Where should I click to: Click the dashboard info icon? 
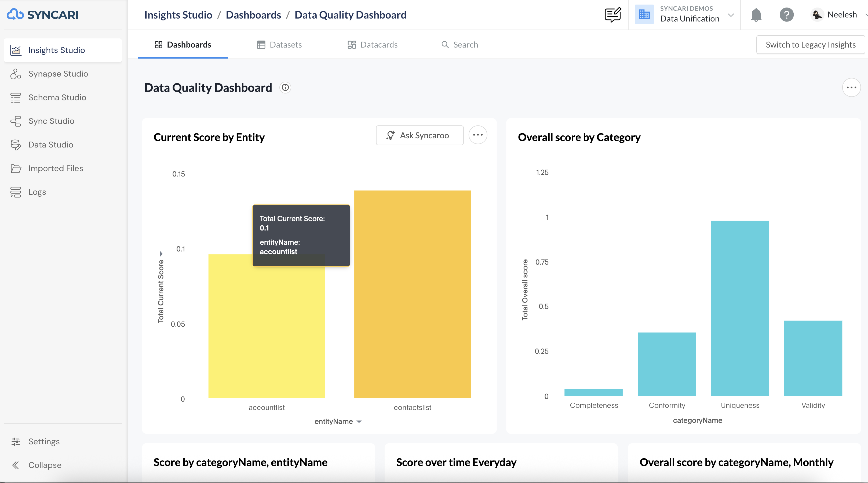click(x=285, y=88)
